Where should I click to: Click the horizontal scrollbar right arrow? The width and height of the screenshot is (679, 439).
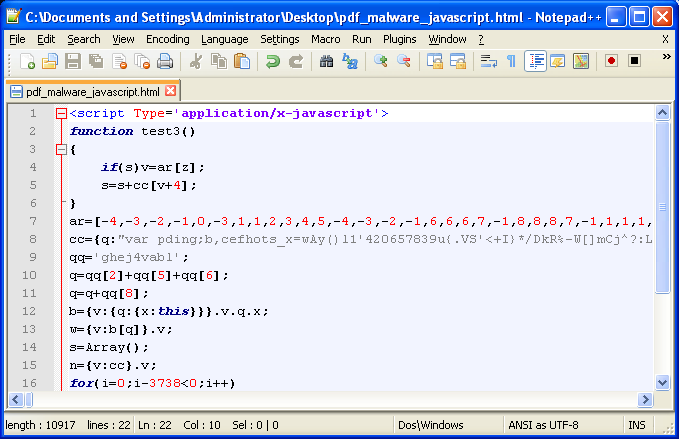pyautogui.click(x=646, y=400)
